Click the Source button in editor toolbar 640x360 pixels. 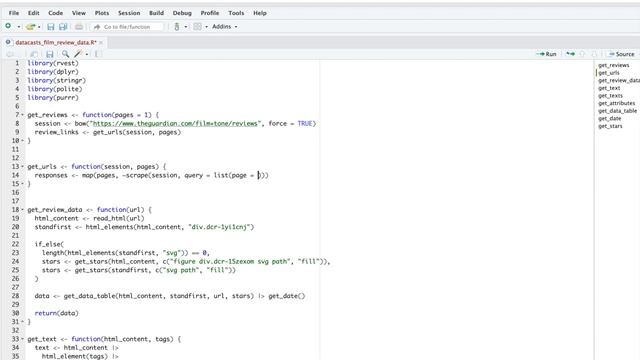tap(621, 54)
